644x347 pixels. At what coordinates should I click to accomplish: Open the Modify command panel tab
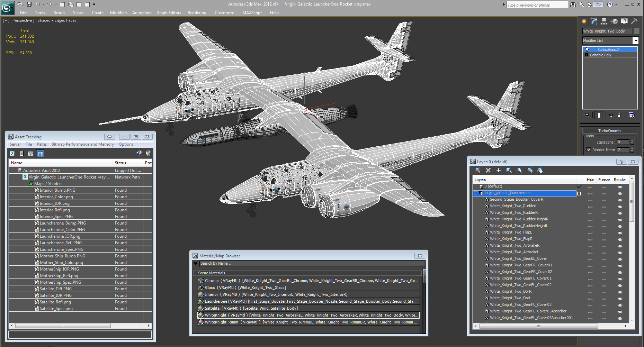(594, 21)
